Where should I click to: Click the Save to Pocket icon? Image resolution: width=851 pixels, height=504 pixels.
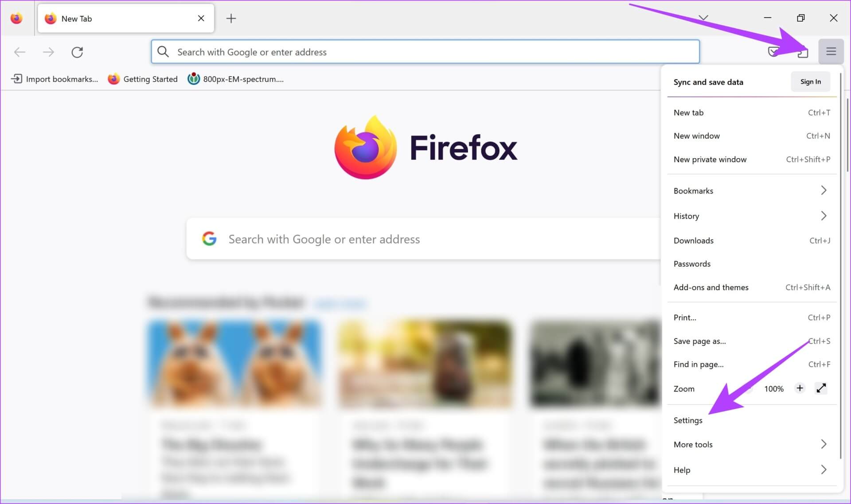click(773, 52)
